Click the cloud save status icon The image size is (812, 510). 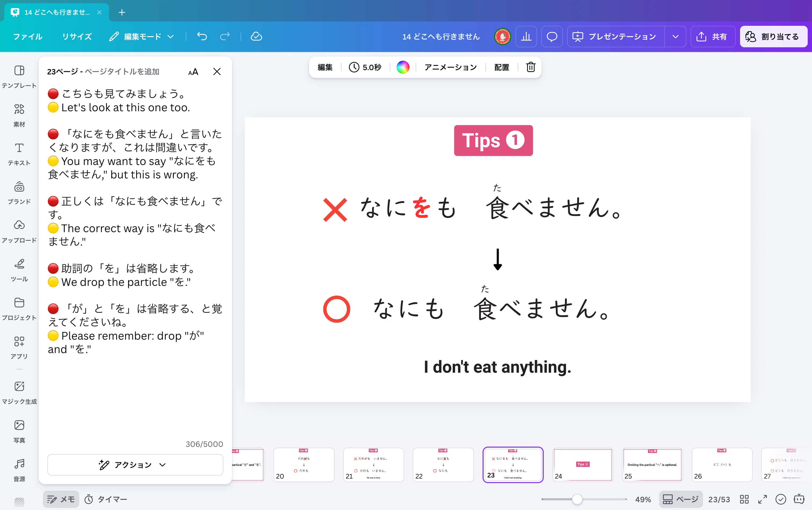click(x=256, y=37)
